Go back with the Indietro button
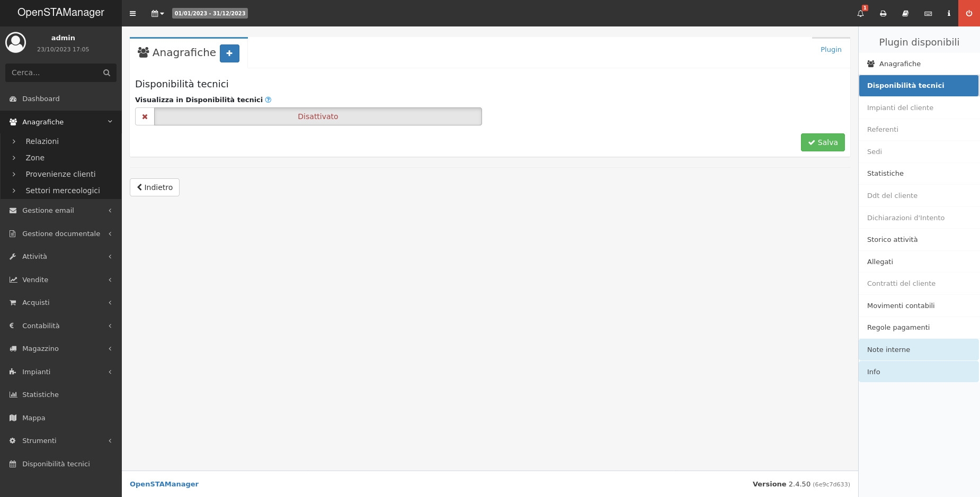 point(155,187)
